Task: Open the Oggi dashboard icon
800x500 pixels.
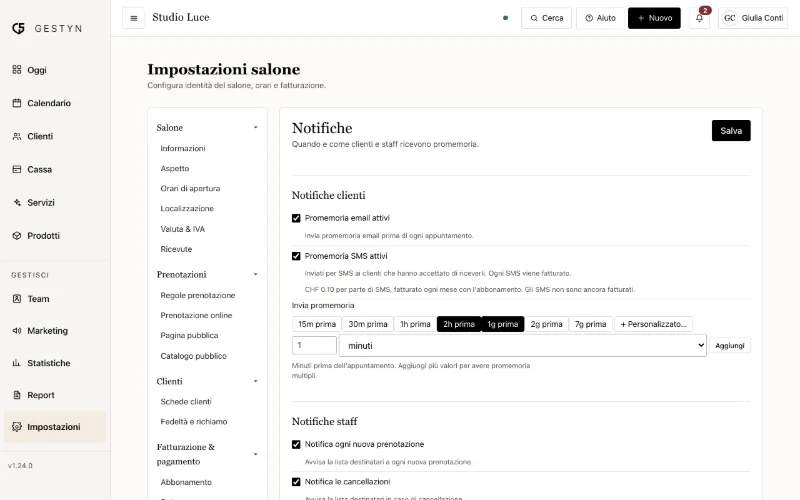Action: point(17,69)
